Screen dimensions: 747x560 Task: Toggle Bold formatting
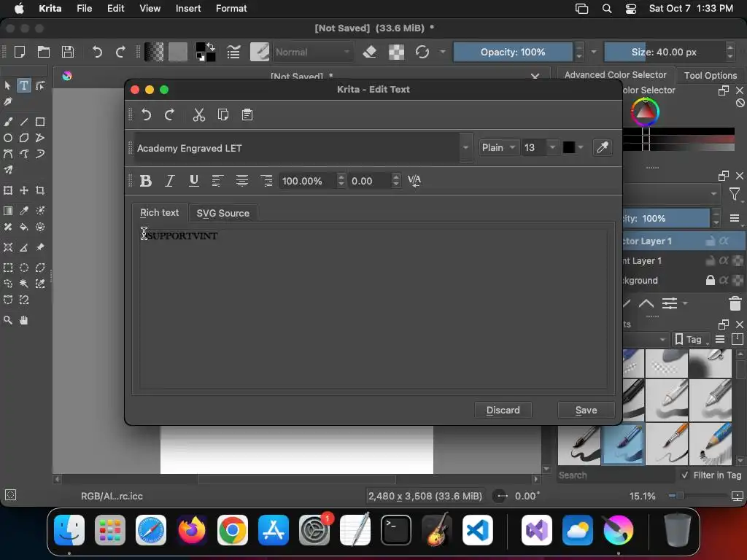pyautogui.click(x=146, y=181)
